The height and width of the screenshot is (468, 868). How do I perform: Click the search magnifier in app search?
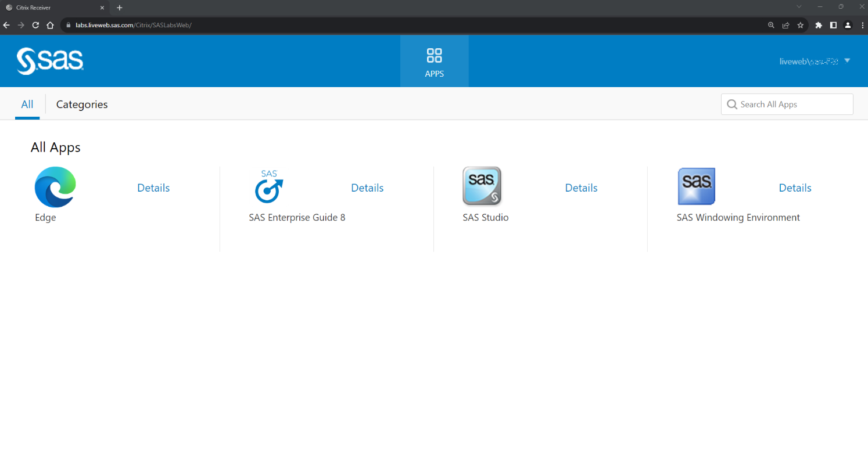point(732,105)
